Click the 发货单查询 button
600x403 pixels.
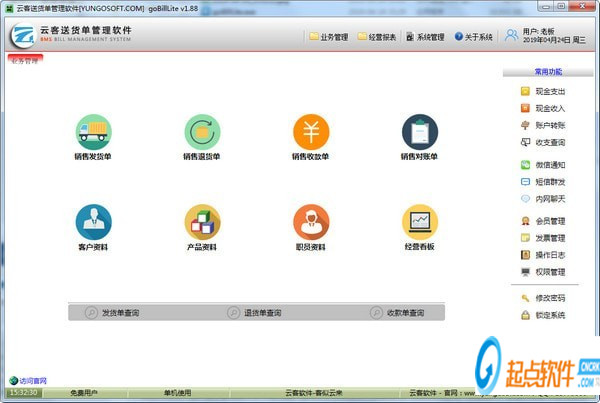point(112,313)
